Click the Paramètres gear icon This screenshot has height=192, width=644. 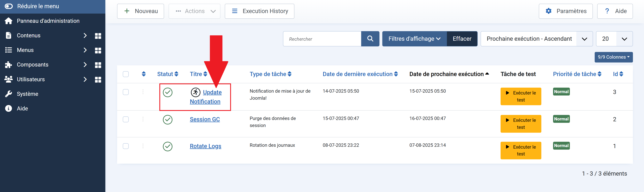click(x=548, y=11)
